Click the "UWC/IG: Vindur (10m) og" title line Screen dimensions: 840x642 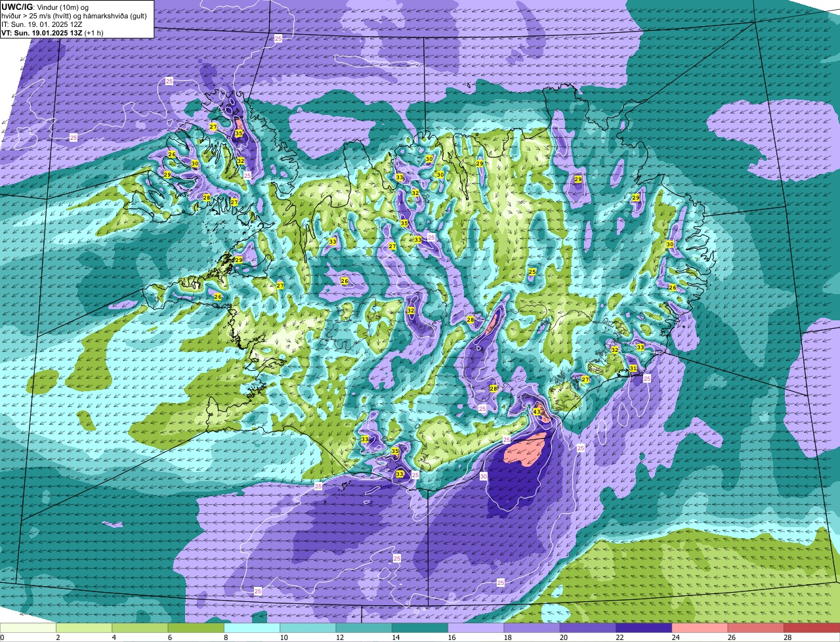45,7
